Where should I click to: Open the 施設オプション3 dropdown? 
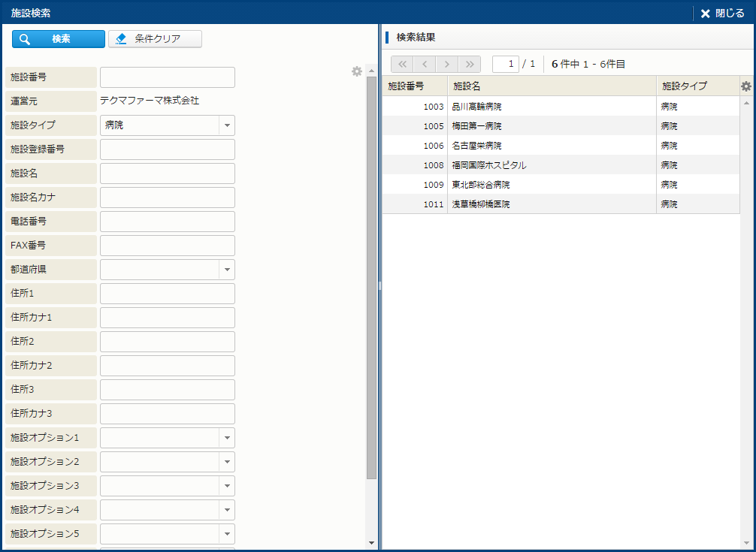point(227,486)
